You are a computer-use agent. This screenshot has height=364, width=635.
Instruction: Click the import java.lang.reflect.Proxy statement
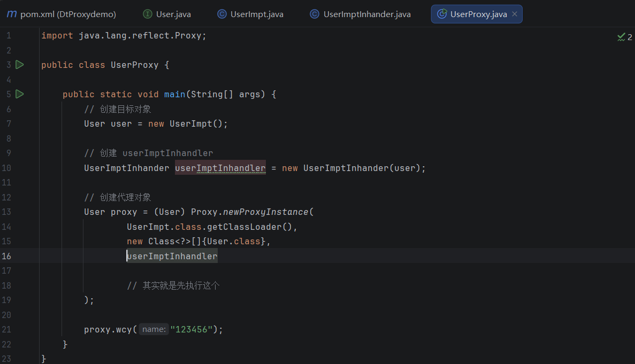tap(124, 36)
